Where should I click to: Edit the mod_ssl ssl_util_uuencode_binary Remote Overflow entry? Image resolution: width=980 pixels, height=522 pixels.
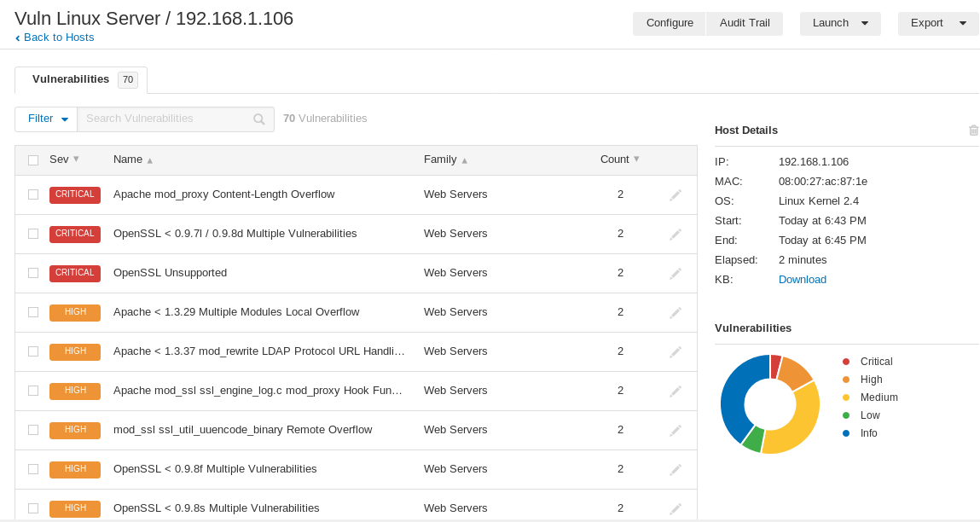[675, 431]
